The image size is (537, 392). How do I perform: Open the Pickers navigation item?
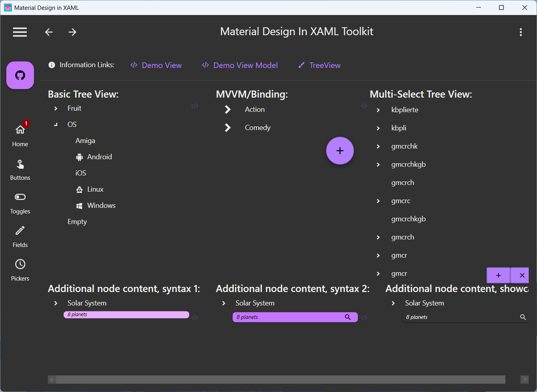(20, 271)
